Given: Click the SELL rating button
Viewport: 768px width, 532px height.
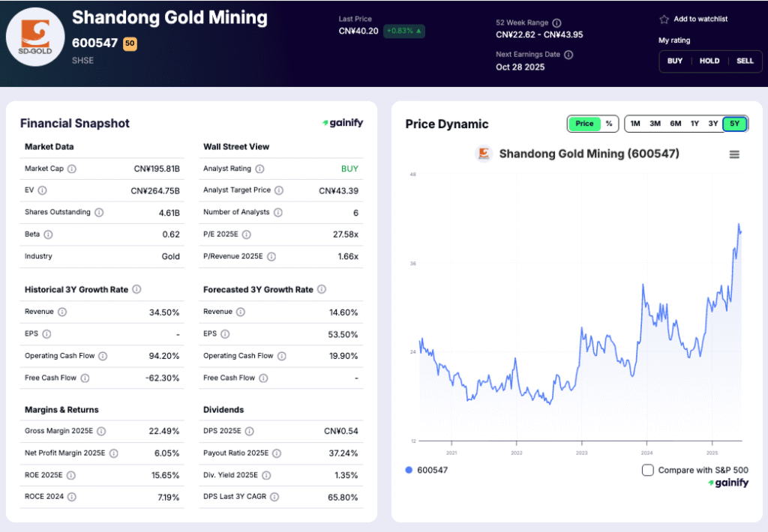Looking at the screenshot, I should point(745,61).
